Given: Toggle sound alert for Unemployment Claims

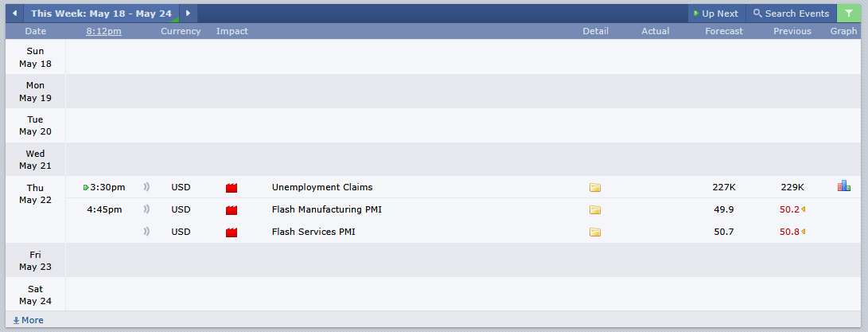Looking at the screenshot, I should (x=146, y=187).
